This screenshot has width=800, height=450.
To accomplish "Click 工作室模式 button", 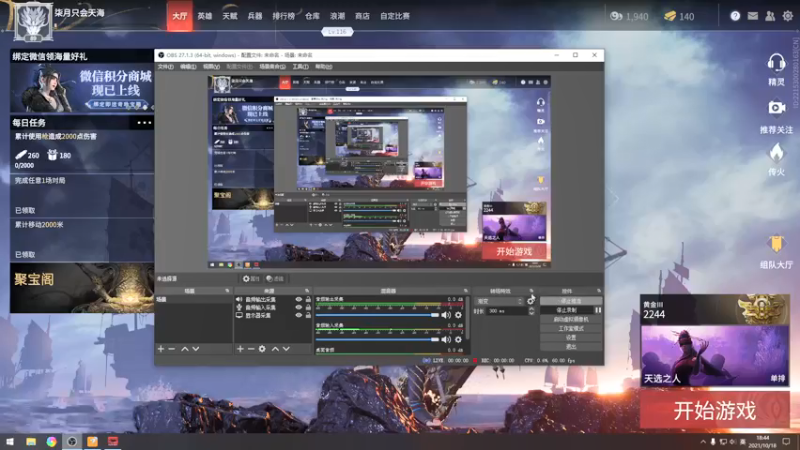I will pyautogui.click(x=571, y=328).
